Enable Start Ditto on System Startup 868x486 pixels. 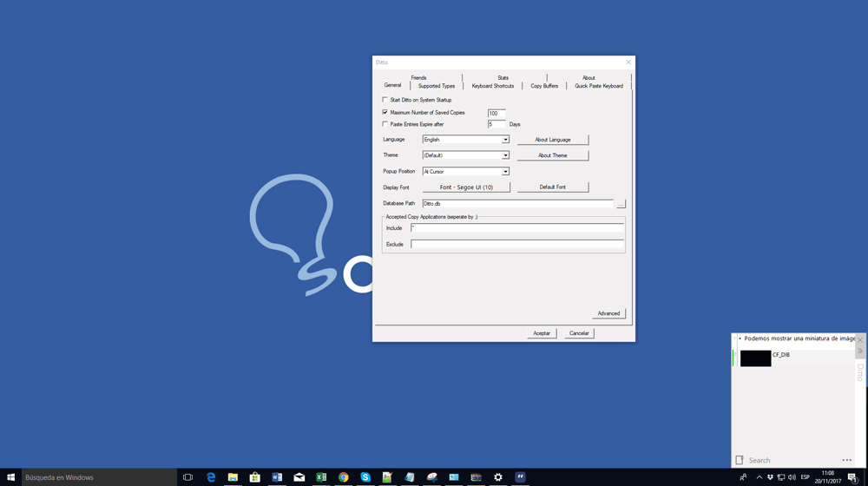point(385,100)
